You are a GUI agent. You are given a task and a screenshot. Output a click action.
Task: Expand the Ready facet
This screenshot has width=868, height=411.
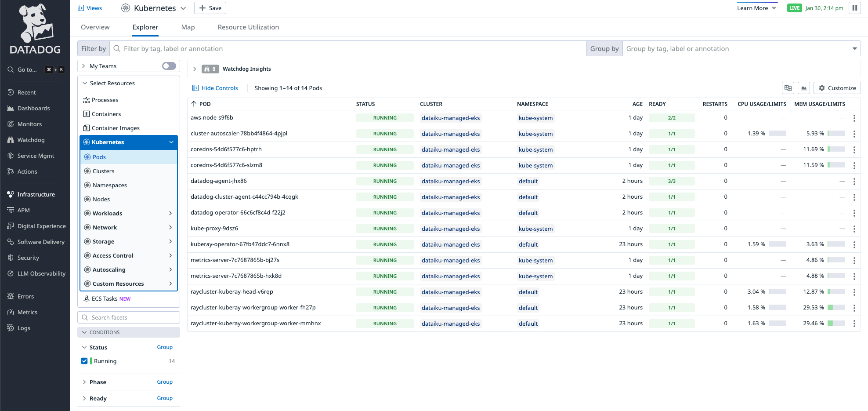click(84, 398)
